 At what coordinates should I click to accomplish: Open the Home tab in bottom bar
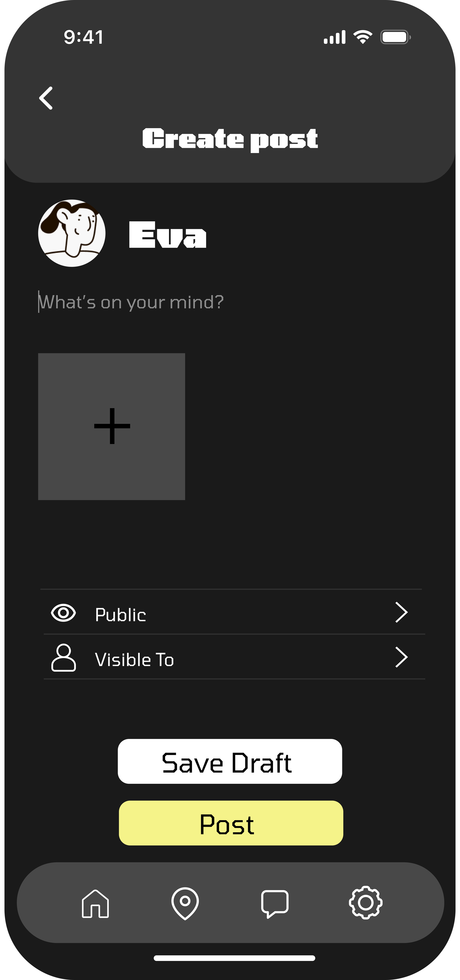pos(95,903)
